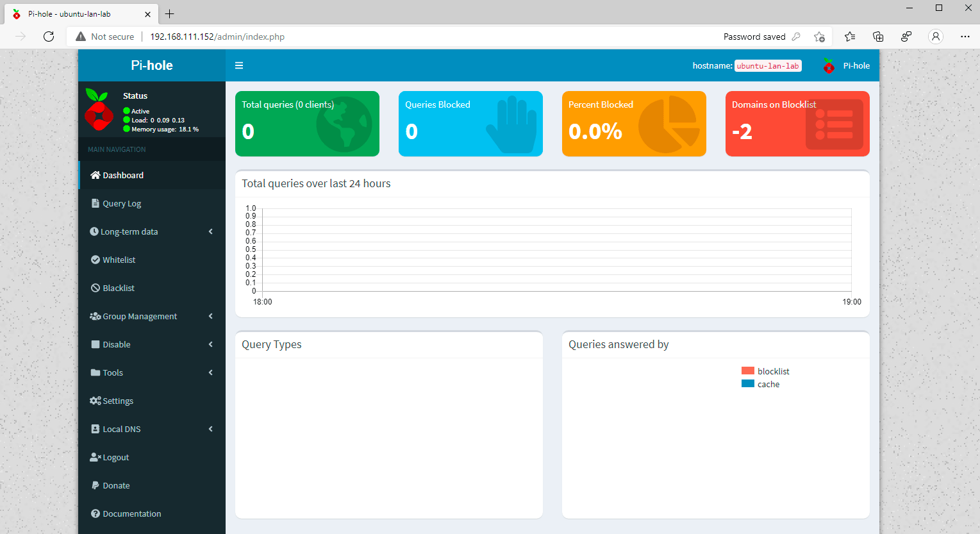The width and height of the screenshot is (980, 534).
Task: Click the browser address bar URL
Action: pos(217,37)
